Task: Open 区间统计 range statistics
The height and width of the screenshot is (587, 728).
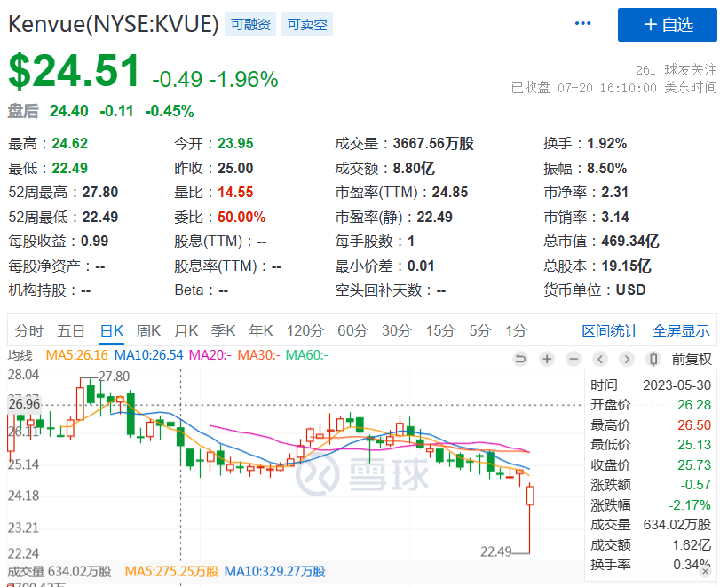Action: 610,330
